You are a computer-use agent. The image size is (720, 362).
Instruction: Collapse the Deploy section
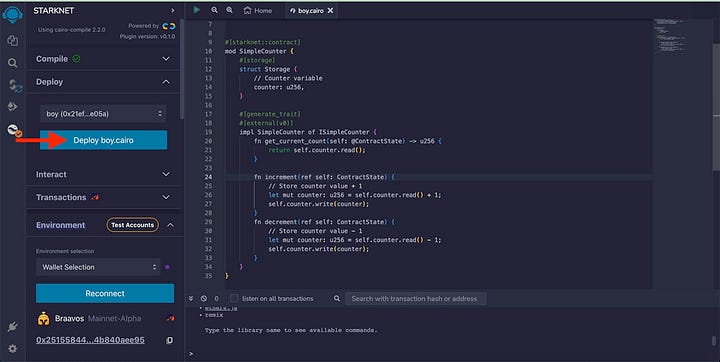(166, 82)
